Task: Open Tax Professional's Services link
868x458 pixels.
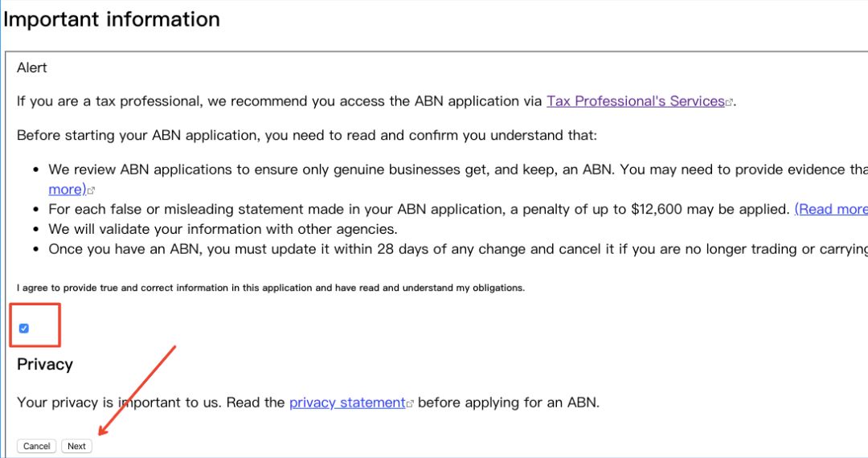Action: click(635, 101)
